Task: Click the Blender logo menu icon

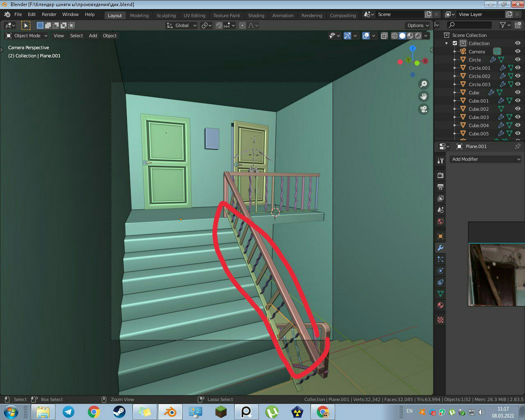Action: pos(7,14)
